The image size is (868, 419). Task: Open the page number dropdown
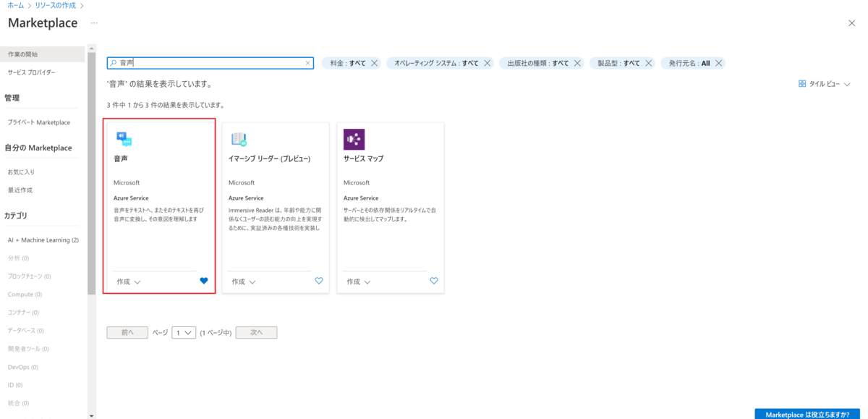pyautogui.click(x=184, y=333)
